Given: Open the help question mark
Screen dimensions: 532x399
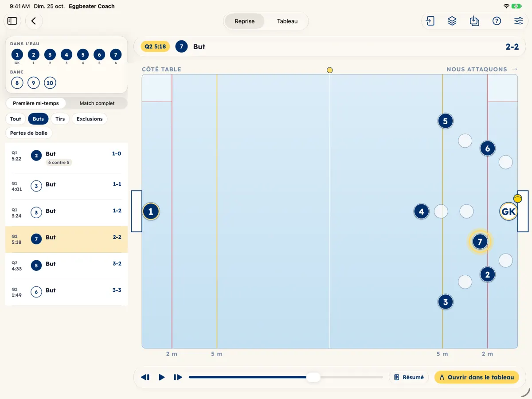Looking at the screenshot, I should [497, 21].
